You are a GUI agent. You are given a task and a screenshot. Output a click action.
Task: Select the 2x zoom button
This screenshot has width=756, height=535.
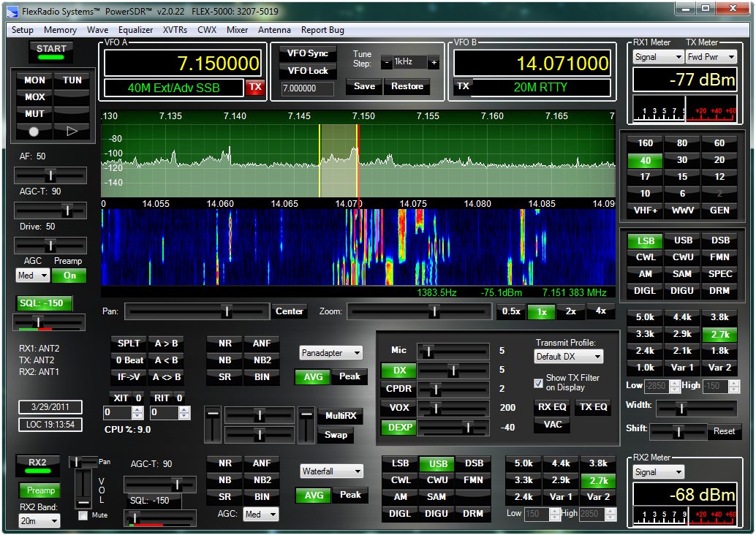pos(571,311)
